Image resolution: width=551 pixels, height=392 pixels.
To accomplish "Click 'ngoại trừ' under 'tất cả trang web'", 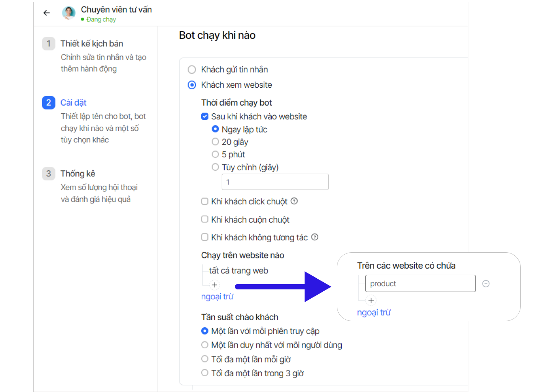I will pos(217,297).
